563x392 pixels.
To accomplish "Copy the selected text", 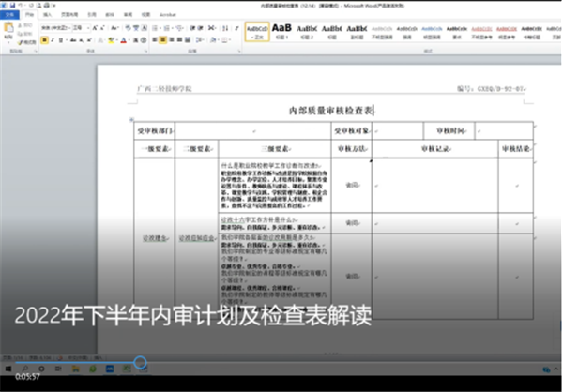I will pos(24,34).
